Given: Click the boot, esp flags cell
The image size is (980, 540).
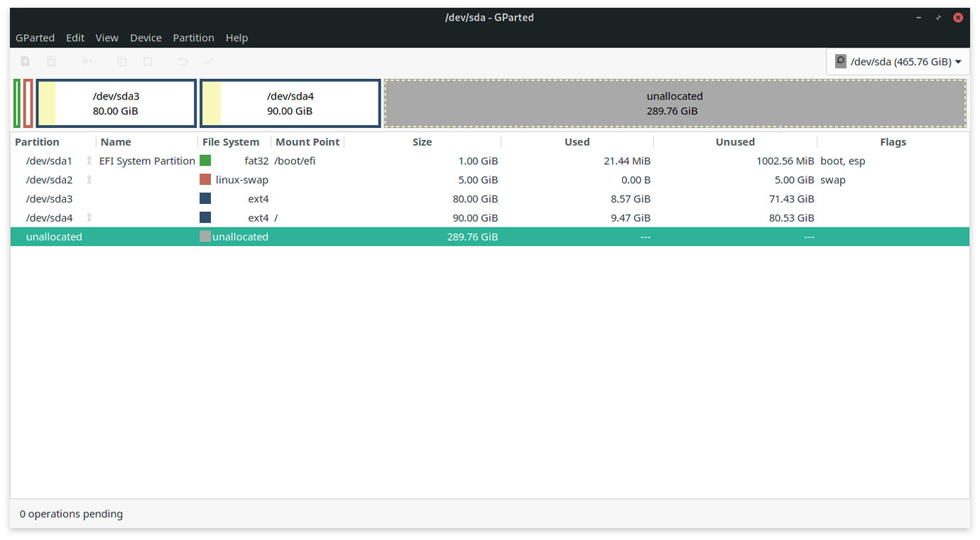Looking at the screenshot, I should [843, 161].
